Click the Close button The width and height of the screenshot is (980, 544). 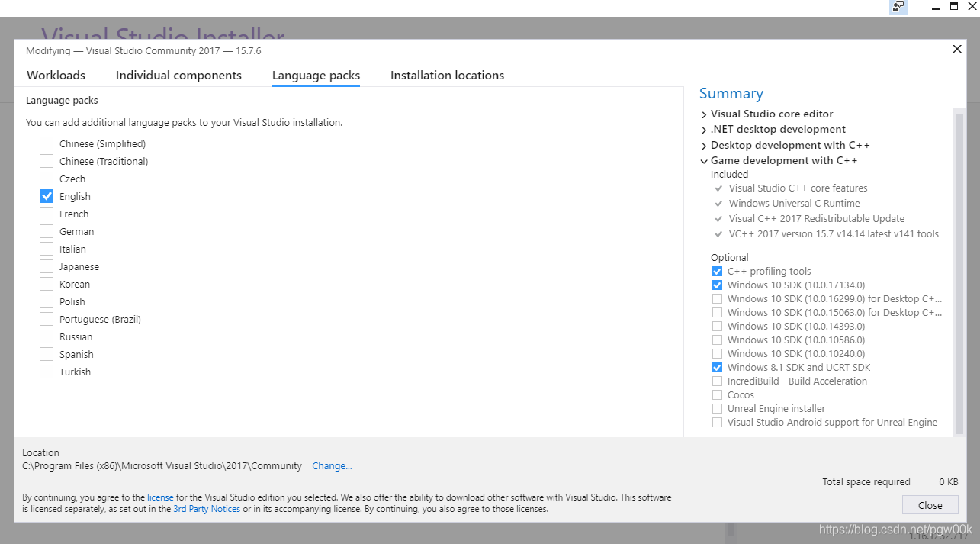[x=930, y=505]
